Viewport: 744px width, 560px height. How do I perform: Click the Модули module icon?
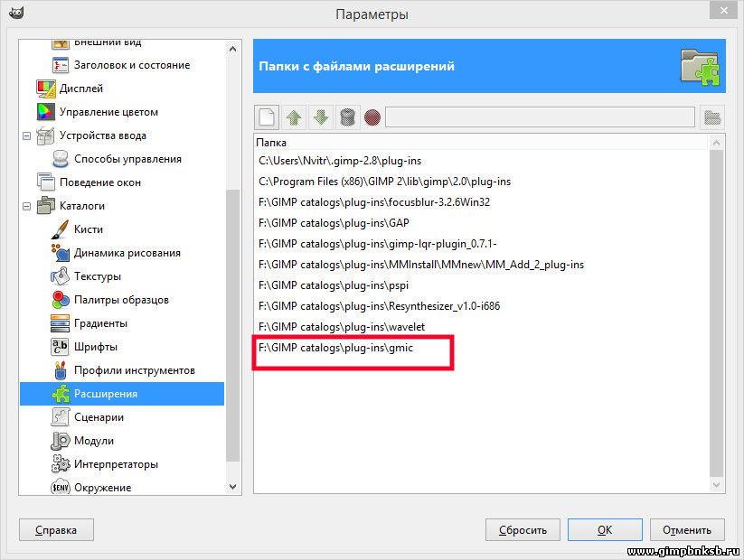[x=61, y=441]
